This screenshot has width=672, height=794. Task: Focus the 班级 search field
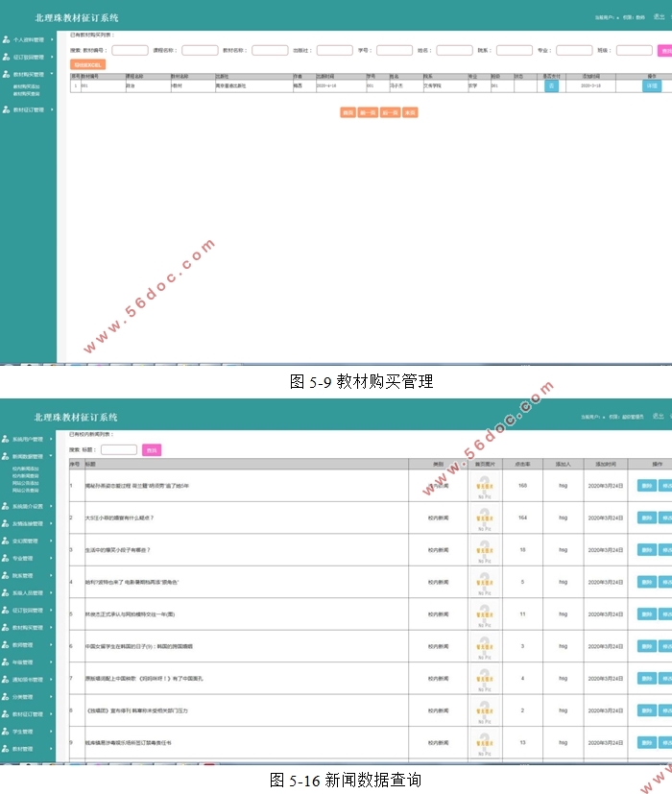point(635,50)
